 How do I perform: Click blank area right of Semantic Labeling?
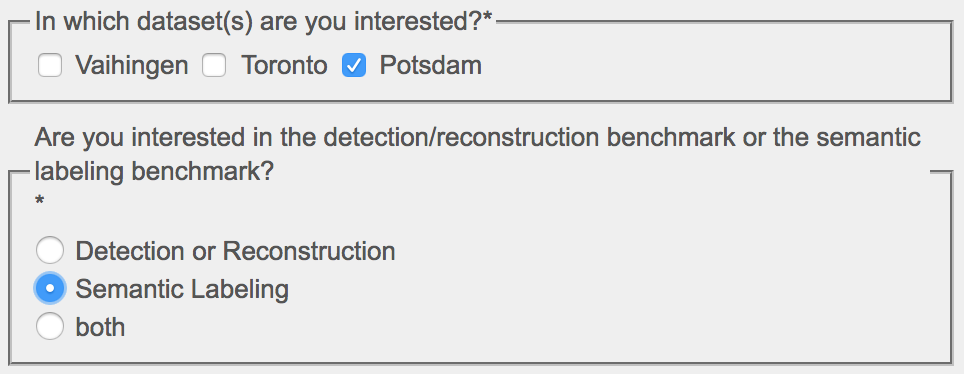point(615,289)
